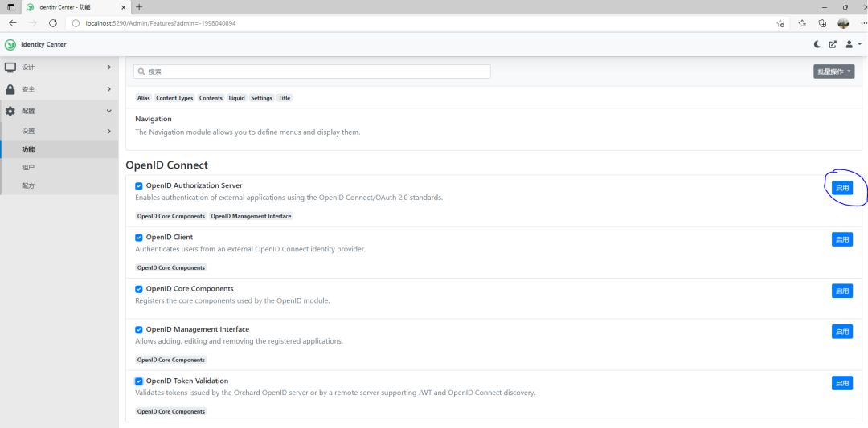
Task: Add page to favorites star icon
Action: [x=780, y=23]
